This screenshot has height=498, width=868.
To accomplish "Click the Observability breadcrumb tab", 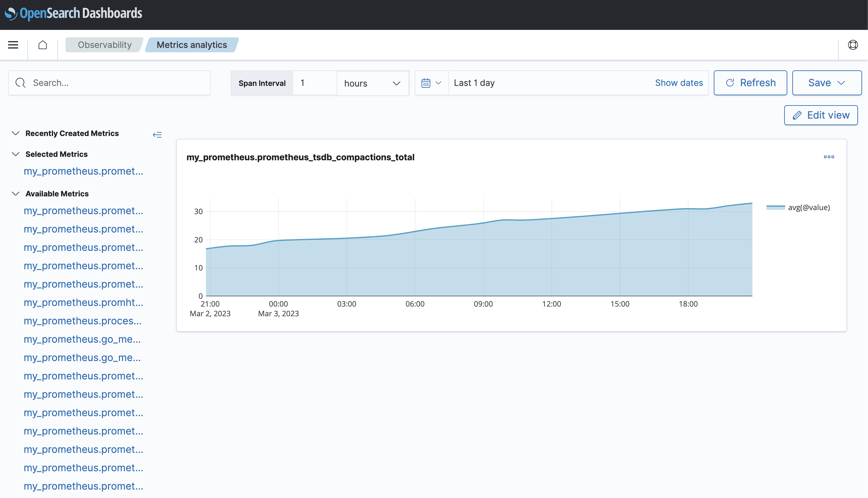I will pos(105,45).
